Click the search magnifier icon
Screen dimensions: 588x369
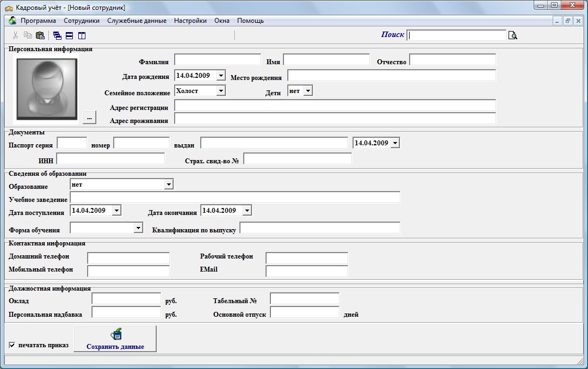pos(512,35)
